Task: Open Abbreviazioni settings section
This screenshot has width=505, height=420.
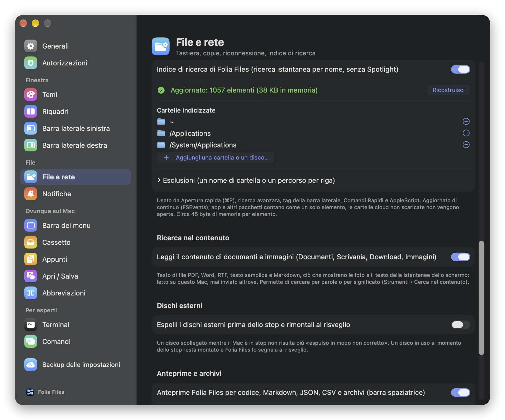Action: (76, 293)
